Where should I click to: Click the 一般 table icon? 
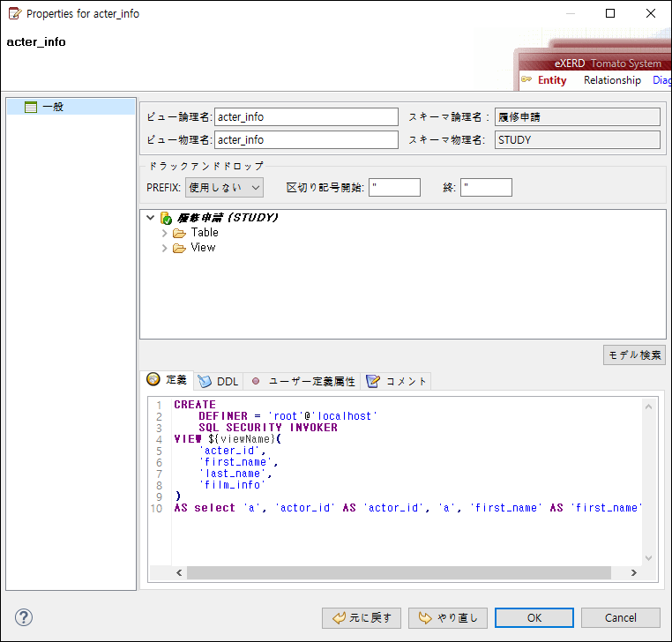(x=31, y=107)
